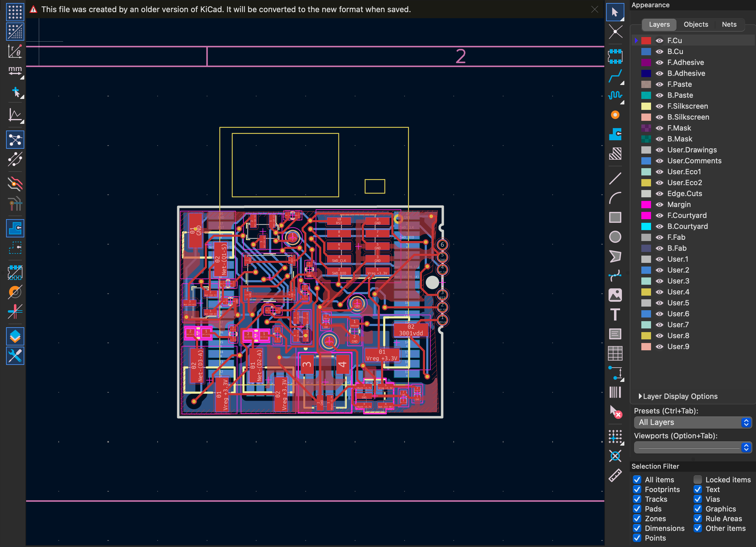The width and height of the screenshot is (756, 547).
Task: Open the Viewports dropdown
Action: (x=693, y=447)
